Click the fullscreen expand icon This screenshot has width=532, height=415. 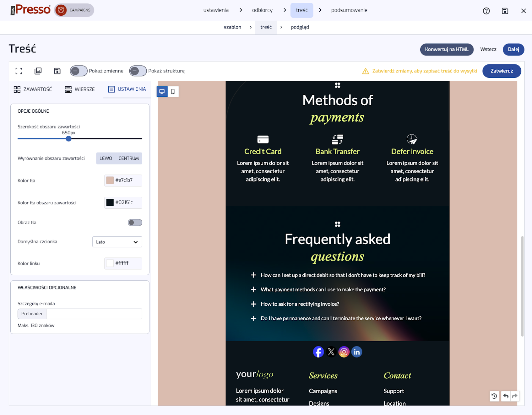pos(19,71)
